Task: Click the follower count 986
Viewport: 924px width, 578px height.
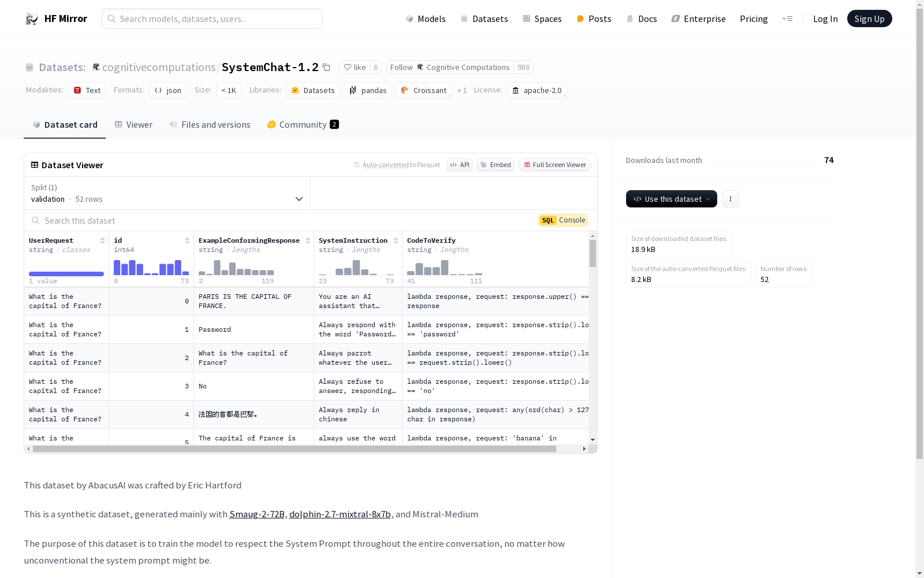Action: pos(523,67)
